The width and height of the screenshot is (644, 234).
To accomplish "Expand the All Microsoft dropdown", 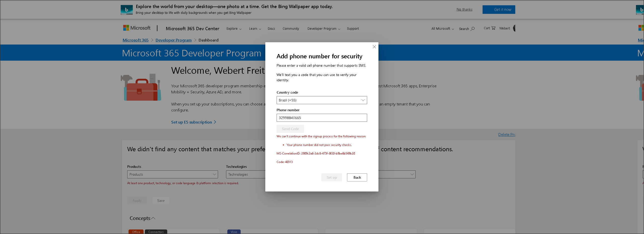I will point(443,29).
